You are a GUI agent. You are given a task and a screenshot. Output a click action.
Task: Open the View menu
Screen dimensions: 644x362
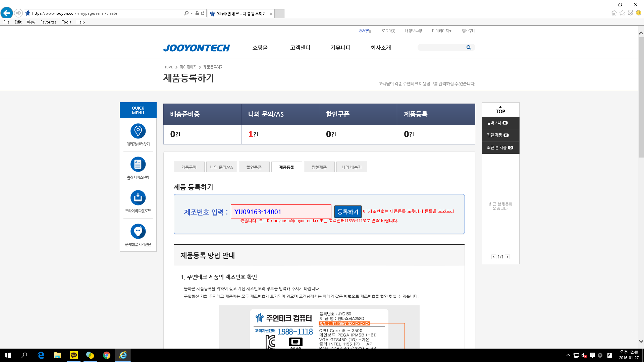pos(31,22)
